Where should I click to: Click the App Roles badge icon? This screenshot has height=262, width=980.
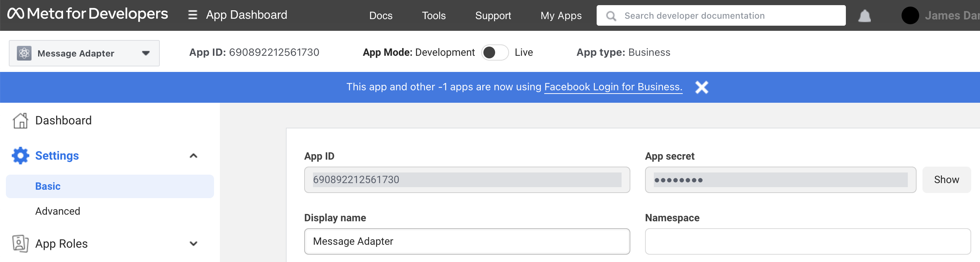[21, 244]
